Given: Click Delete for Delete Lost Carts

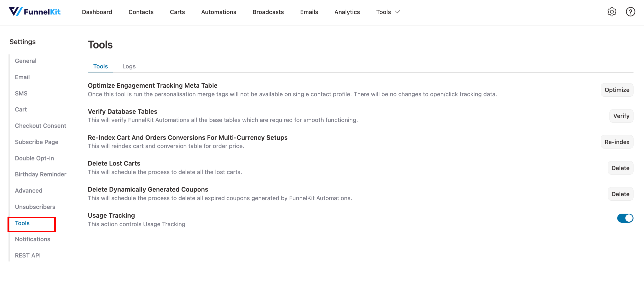Looking at the screenshot, I should (620, 168).
